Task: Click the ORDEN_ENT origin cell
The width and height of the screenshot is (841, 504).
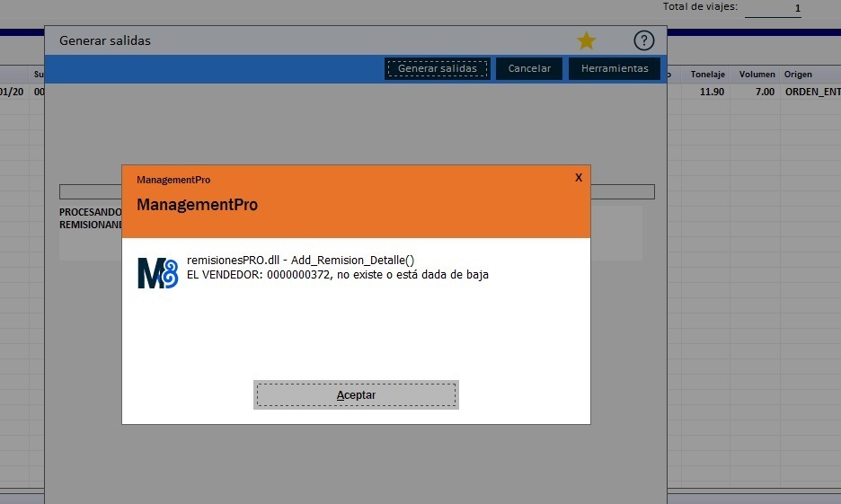Action: point(811,92)
